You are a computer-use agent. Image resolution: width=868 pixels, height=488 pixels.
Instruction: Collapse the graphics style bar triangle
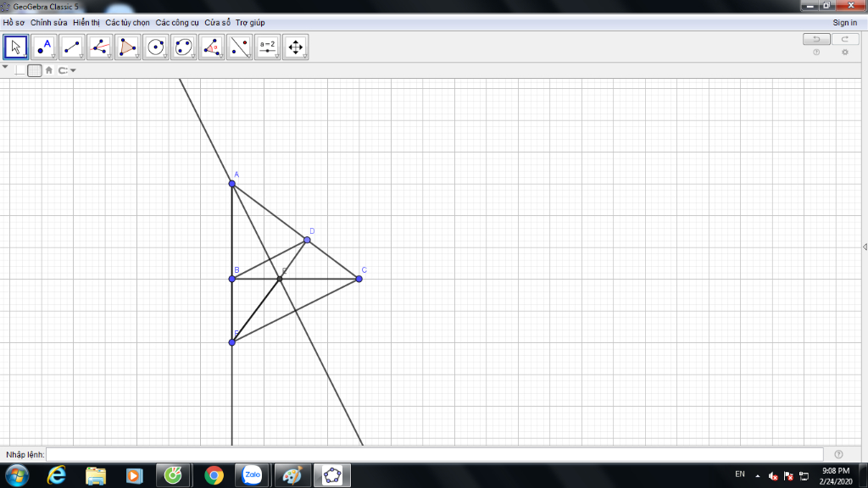pos(5,68)
